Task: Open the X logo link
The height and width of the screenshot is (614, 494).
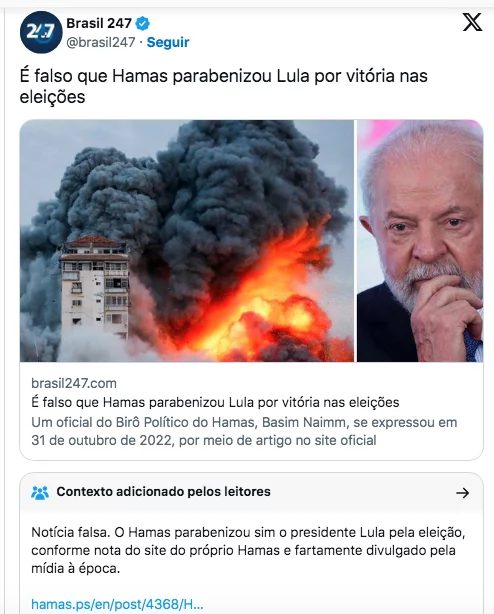Action: 472,22
